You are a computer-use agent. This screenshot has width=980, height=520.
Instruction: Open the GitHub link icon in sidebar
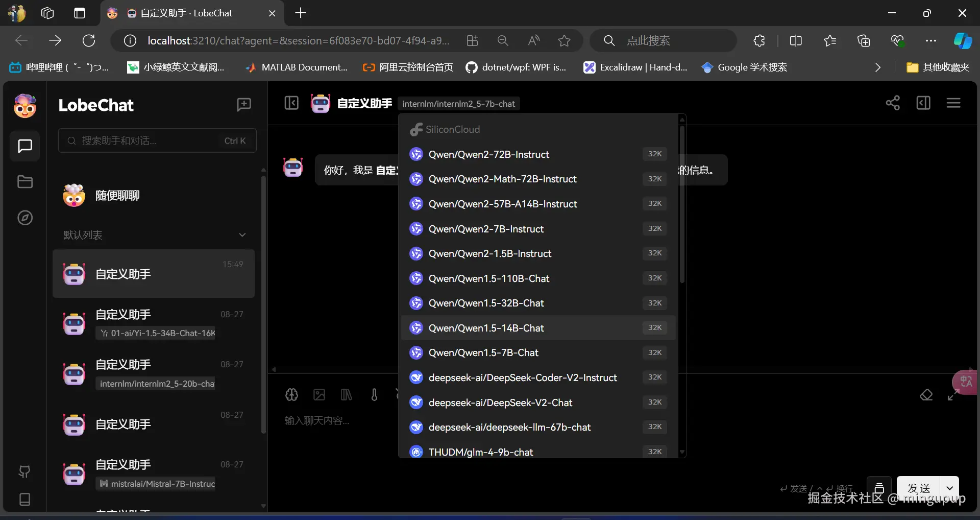pos(24,471)
